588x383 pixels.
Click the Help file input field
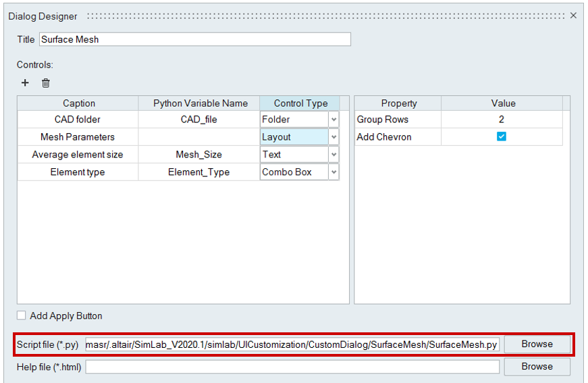292,367
